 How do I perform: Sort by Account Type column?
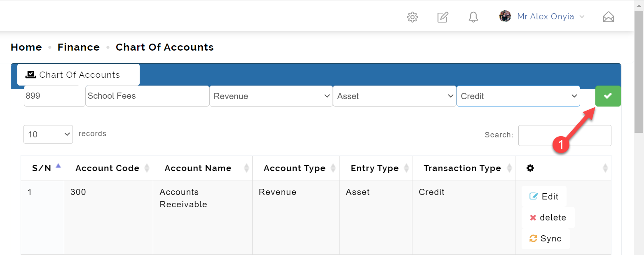pyautogui.click(x=296, y=168)
